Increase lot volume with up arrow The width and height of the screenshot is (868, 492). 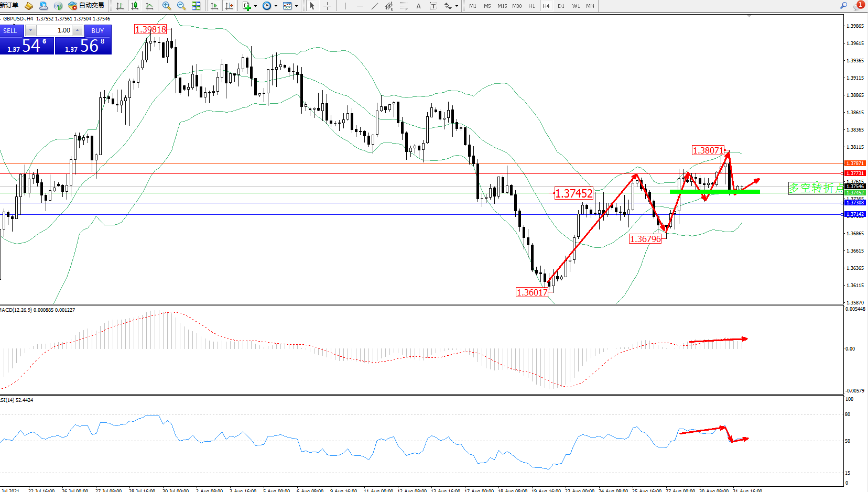click(x=77, y=30)
